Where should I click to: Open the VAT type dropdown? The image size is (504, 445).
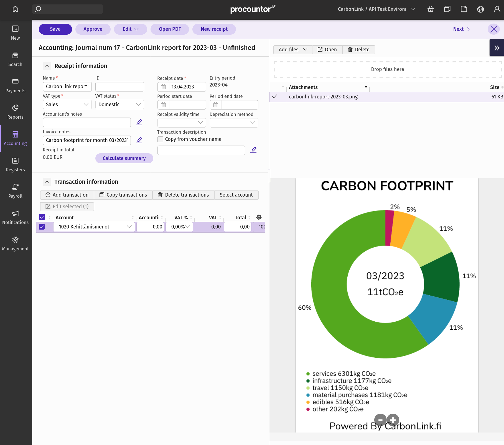point(67,105)
